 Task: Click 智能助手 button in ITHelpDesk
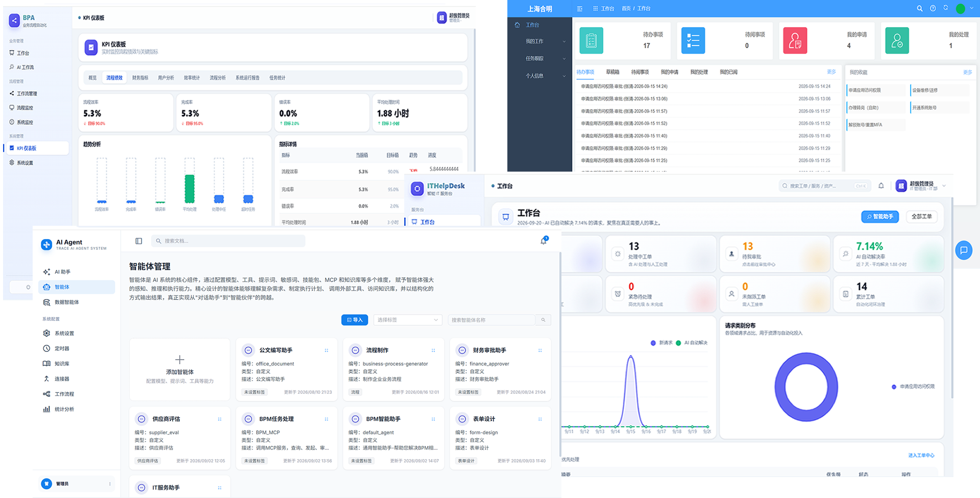[880, 217]
